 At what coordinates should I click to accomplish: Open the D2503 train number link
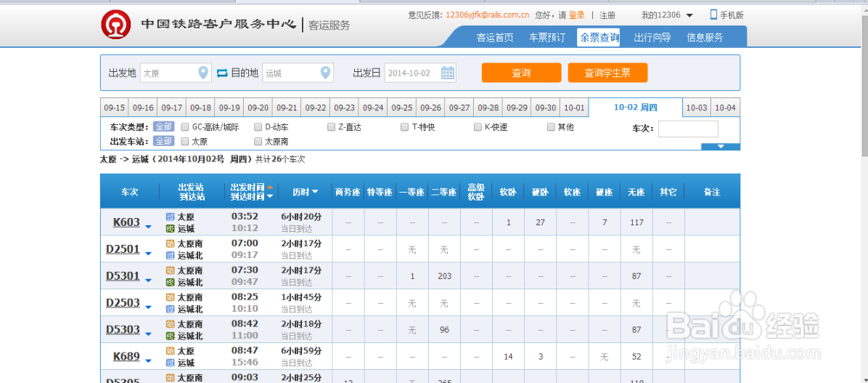123,303
